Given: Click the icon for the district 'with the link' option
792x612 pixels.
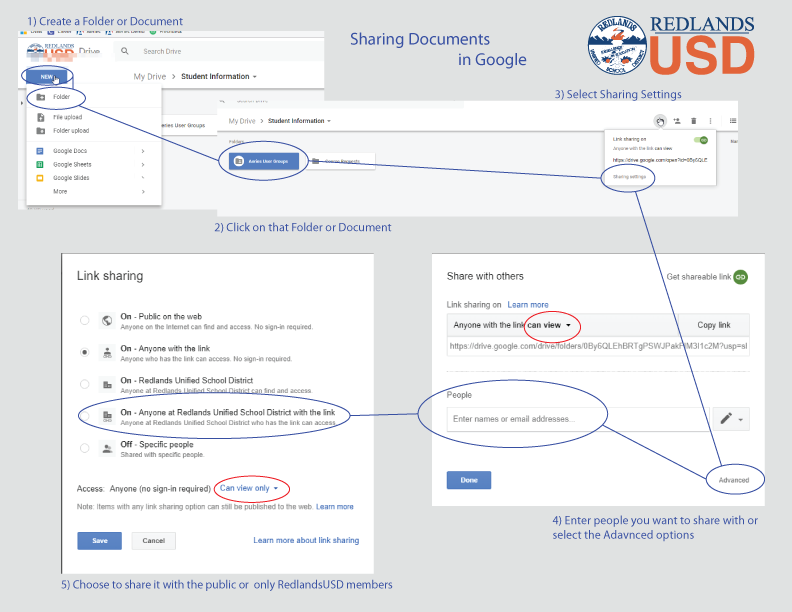Looking at the screenshot, I should [107, 417].
